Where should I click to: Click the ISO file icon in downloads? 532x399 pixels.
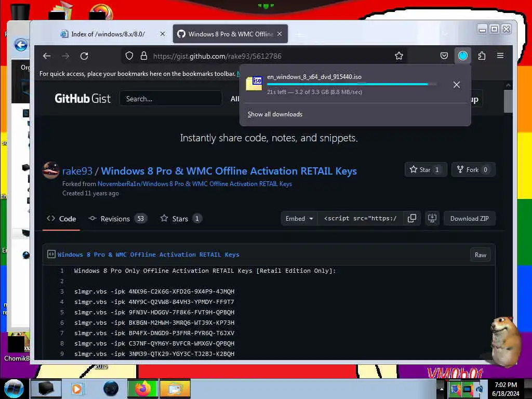point(254,83)
